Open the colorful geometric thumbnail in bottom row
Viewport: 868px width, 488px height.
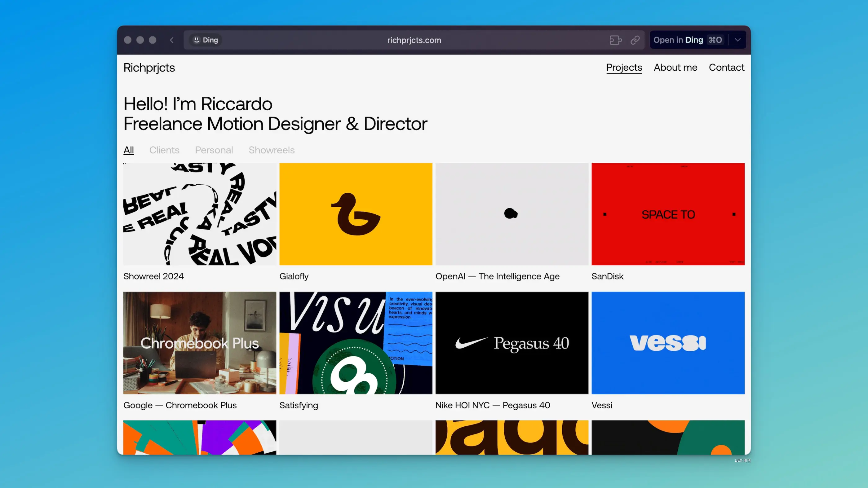pos(199,437)
